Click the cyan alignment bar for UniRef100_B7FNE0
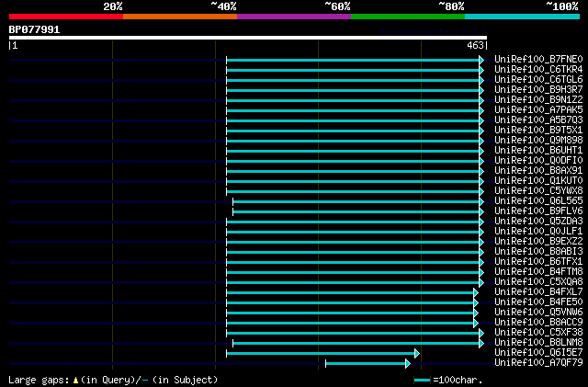Screen dimensions: 588x387 coord(353,60)
